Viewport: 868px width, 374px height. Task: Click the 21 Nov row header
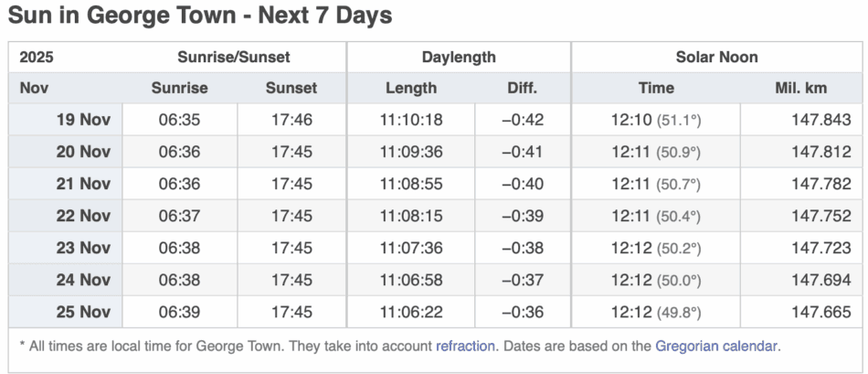tap(83, 184)
